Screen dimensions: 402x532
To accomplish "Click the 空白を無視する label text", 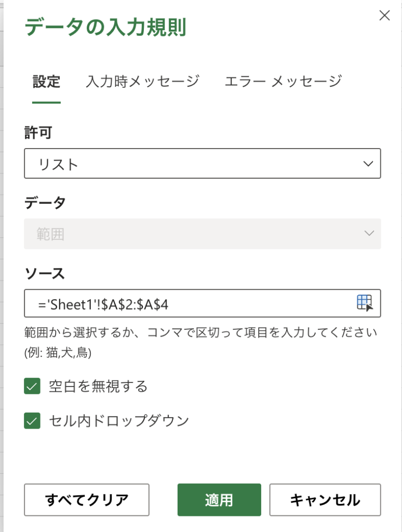I will pyautogui.click(x=98, y=387).
